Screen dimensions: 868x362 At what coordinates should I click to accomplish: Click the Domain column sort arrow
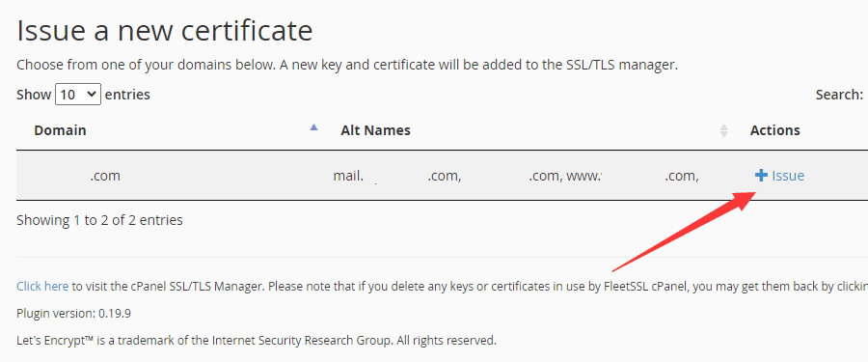pos(313,127)
